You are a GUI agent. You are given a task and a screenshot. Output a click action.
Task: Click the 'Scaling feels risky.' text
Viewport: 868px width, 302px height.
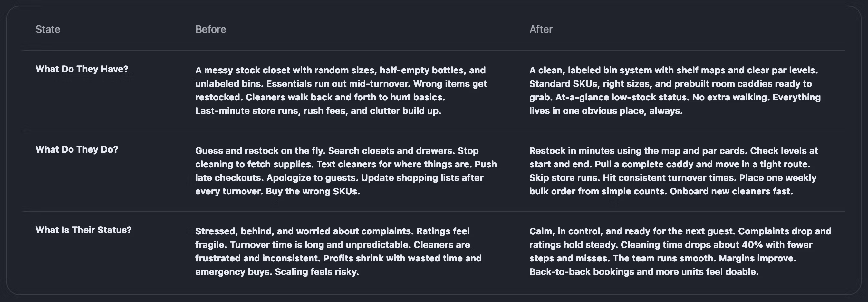click(x=317, y=272)
